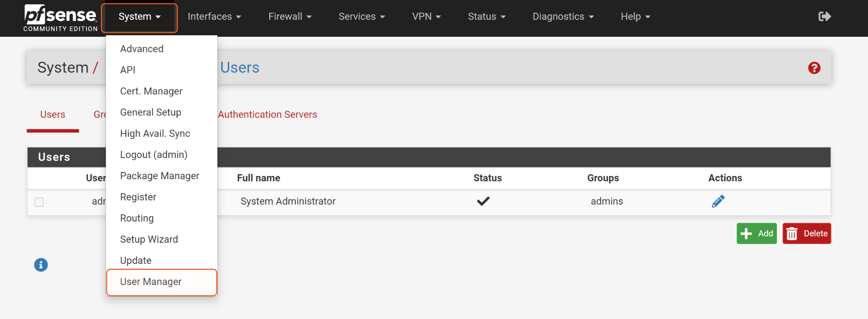Choose Package Manager in System menu

pos(159,176)
